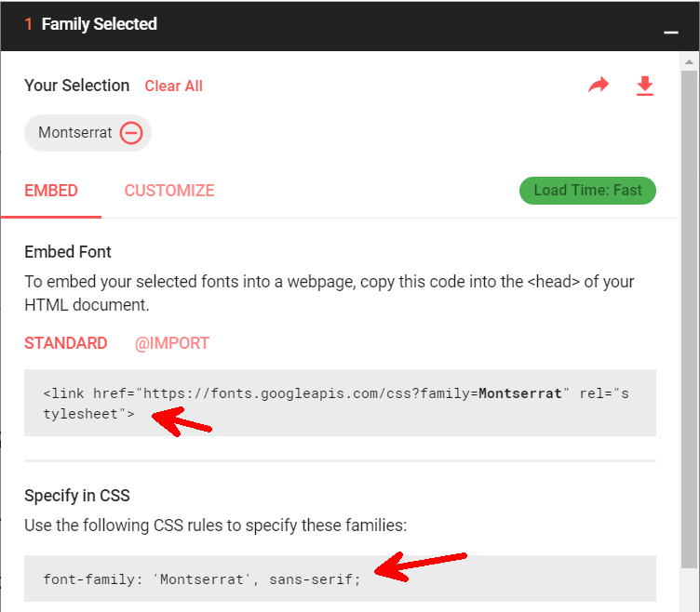Remove Montserrat using the minus icon
The width and height of the screenshot is (700, 612).
pyautogui.click(x=131, y=133)
